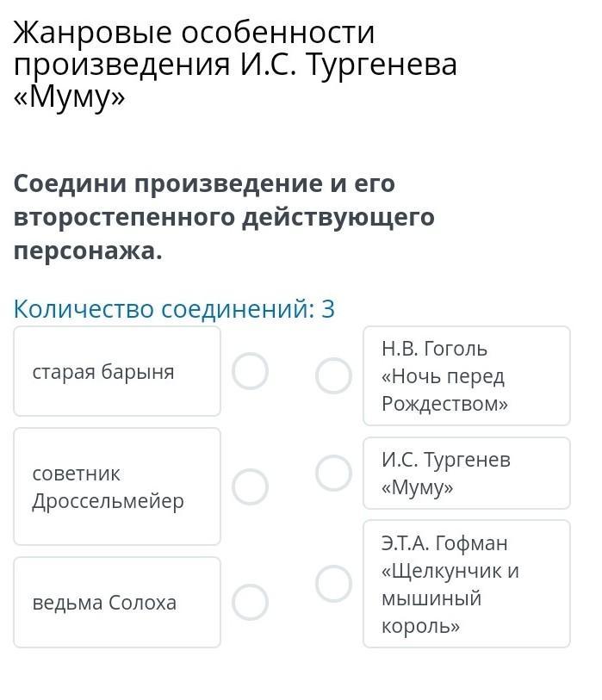Click the «Количество соединений: 3» label
This screenshot has height=700, width=602.
coord(174,309)
